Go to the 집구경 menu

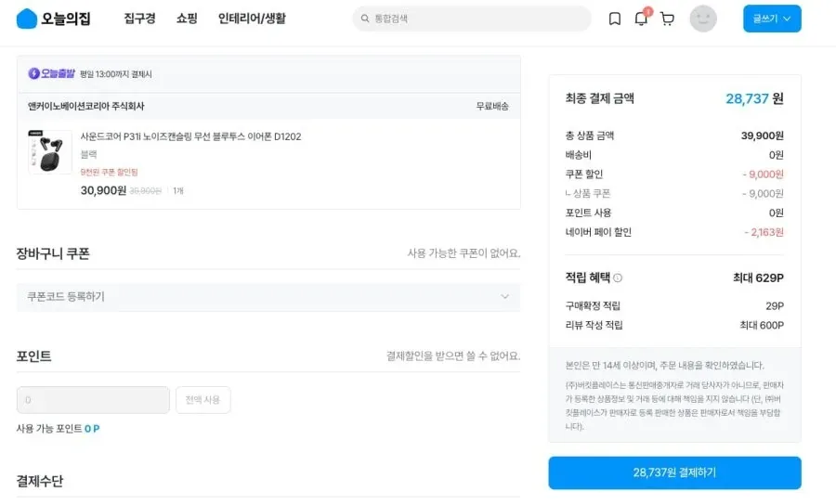pos(139,19)
